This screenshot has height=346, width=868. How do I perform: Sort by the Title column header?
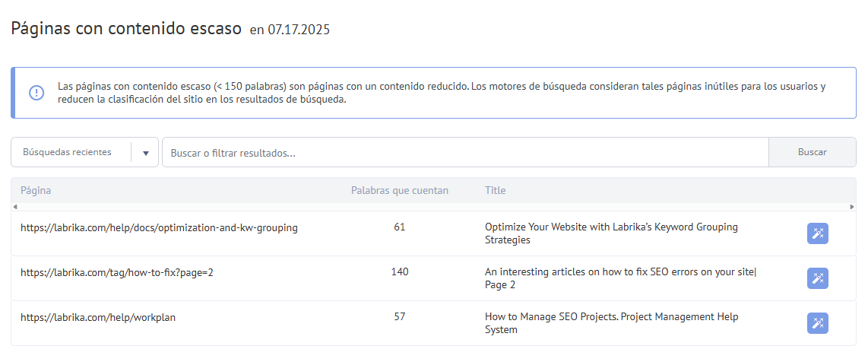coord(496,190)
